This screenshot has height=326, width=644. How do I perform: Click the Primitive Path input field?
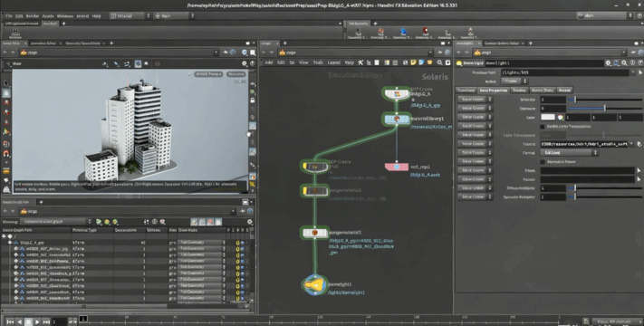(565, 72)
